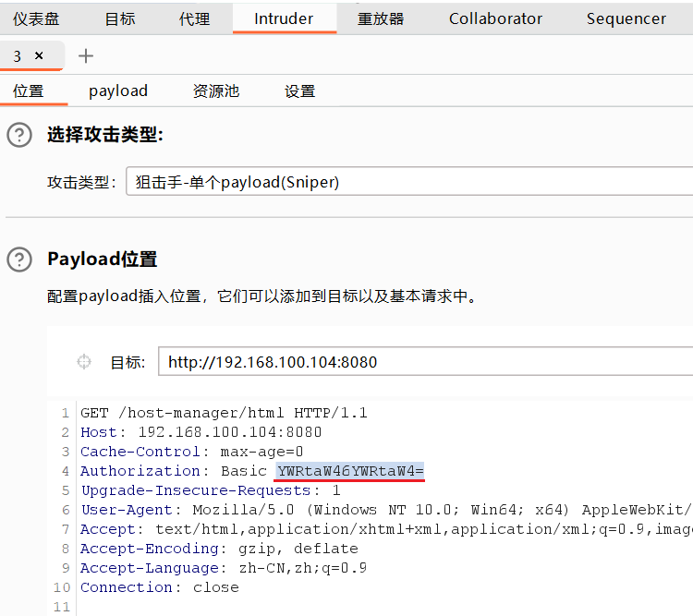Open the payload sub-tab
This screenshot has height=616, width=693.
coord(118,91)
